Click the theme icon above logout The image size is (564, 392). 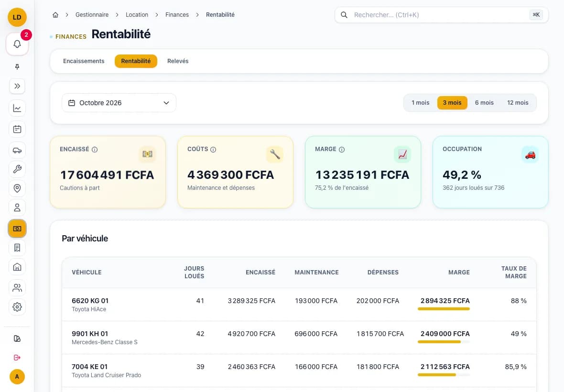[x=17, y=338]
